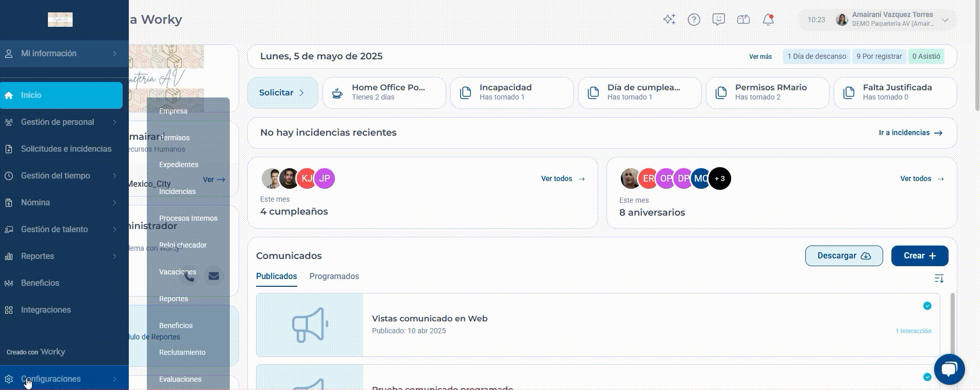
Task: Open the AI sparkle assistant icon
Action: tap(669, 20)
